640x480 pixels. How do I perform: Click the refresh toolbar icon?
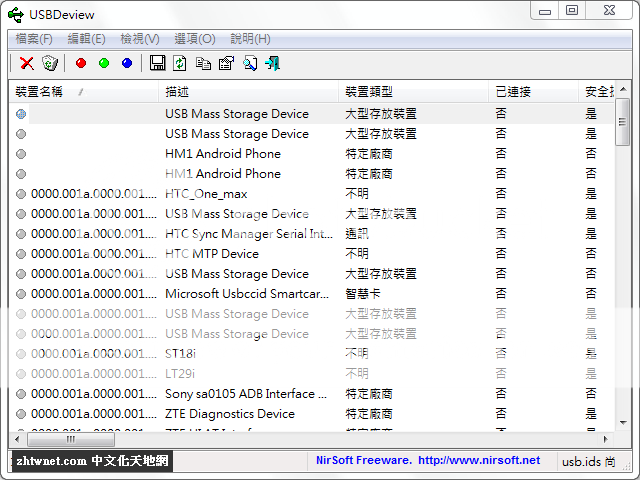(x=180, y=63)
